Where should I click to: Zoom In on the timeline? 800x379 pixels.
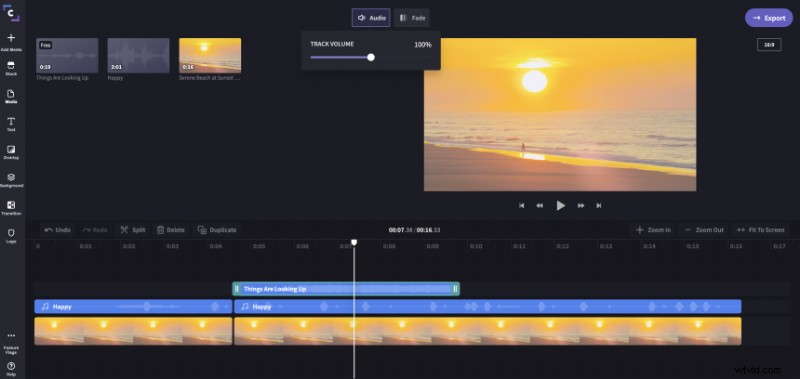(653, 230)
